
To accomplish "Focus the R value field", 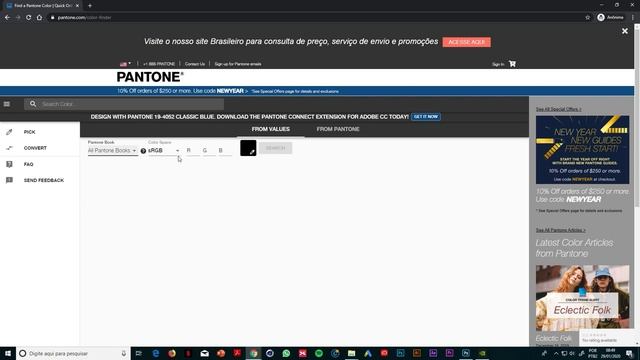I will click(x=193, y=151).
